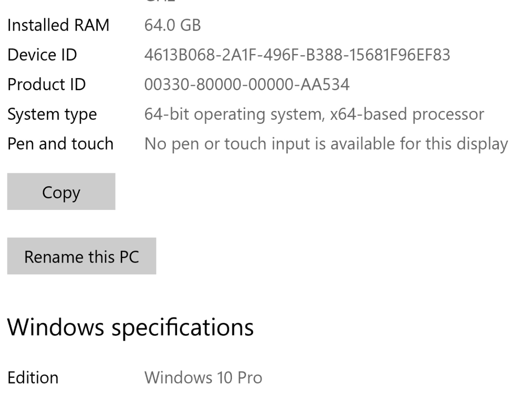The image size is (532, 399).
Task: Click the Product ID label
Action: tap(47, 84)
